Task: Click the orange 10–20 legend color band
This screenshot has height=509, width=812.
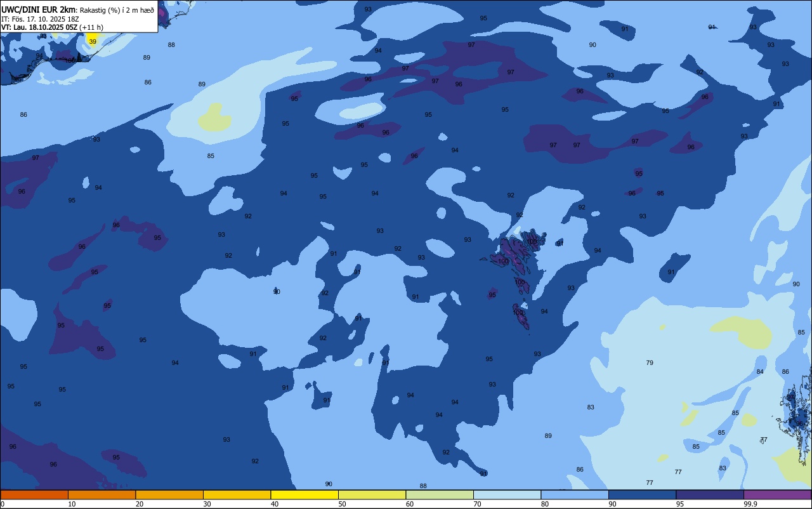Action: click(101, 494)
